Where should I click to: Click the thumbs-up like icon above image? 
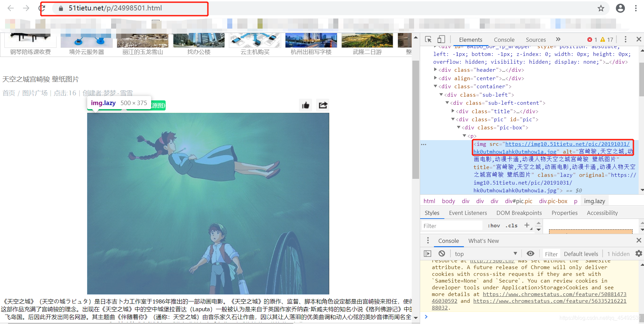306,105
